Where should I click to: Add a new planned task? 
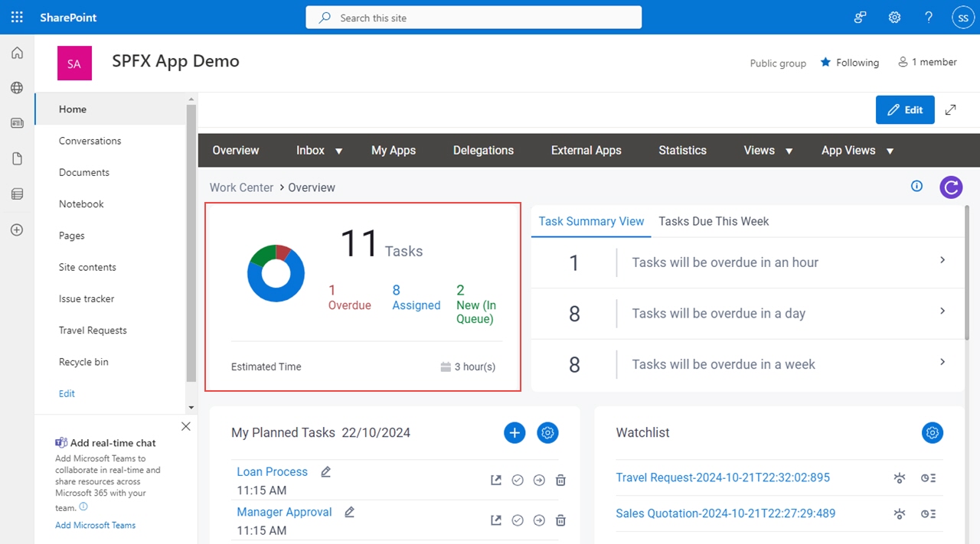point(514,432)
